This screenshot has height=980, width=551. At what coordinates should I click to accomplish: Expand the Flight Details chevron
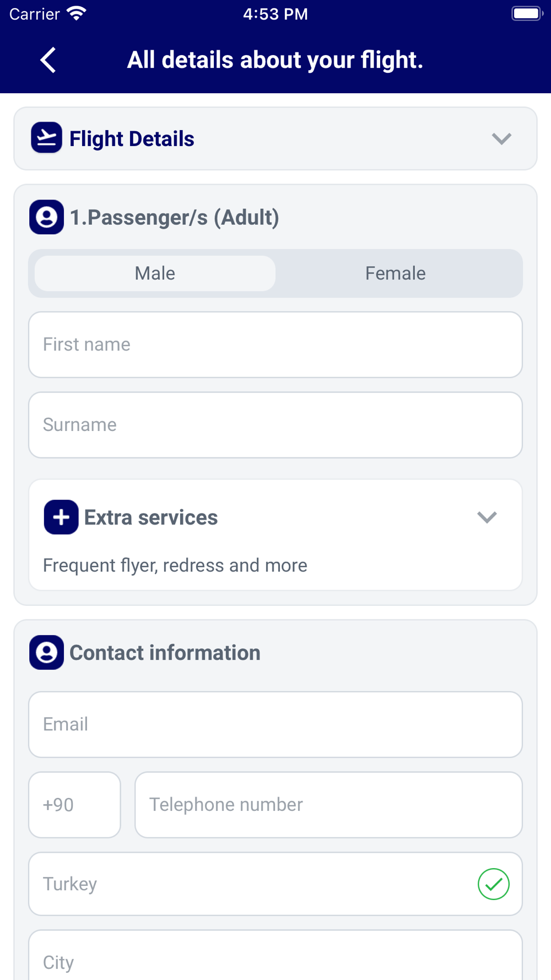pos(501,138)
